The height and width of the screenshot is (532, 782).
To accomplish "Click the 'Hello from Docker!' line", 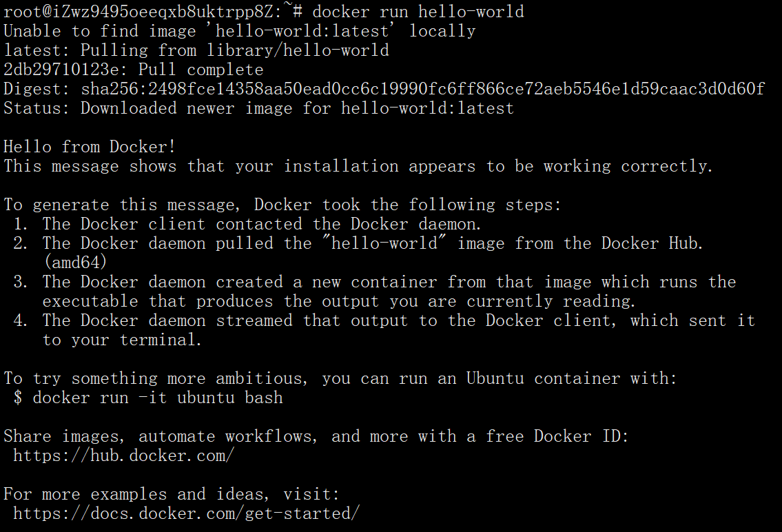I will [90, 147].
